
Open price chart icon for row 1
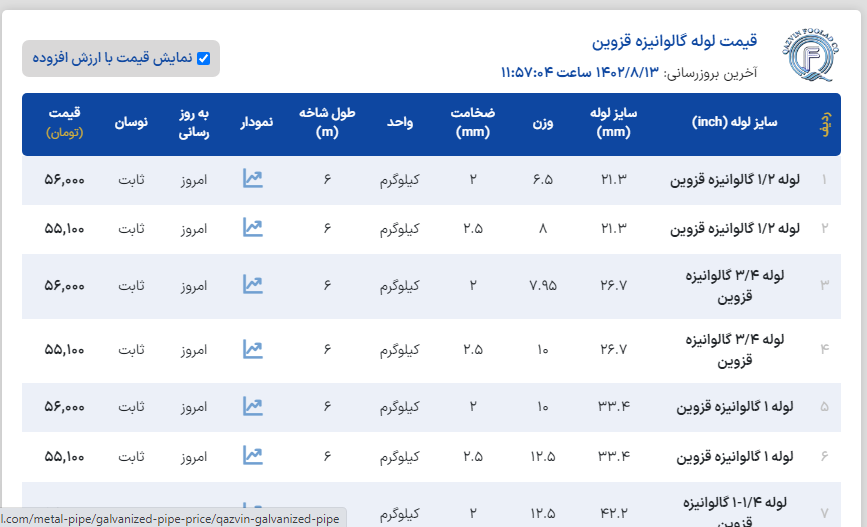coord(252,180)
